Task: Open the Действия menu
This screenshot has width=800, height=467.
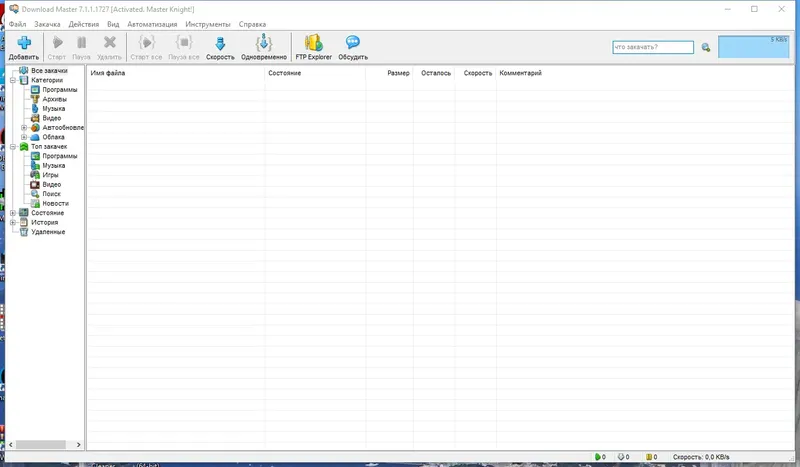Action: pos(84,24)
